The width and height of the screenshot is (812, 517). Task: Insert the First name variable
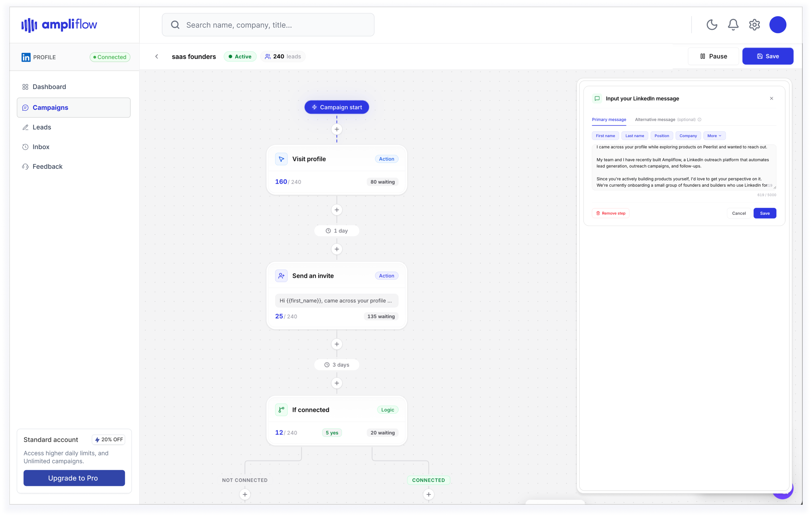tap(605, 136)
